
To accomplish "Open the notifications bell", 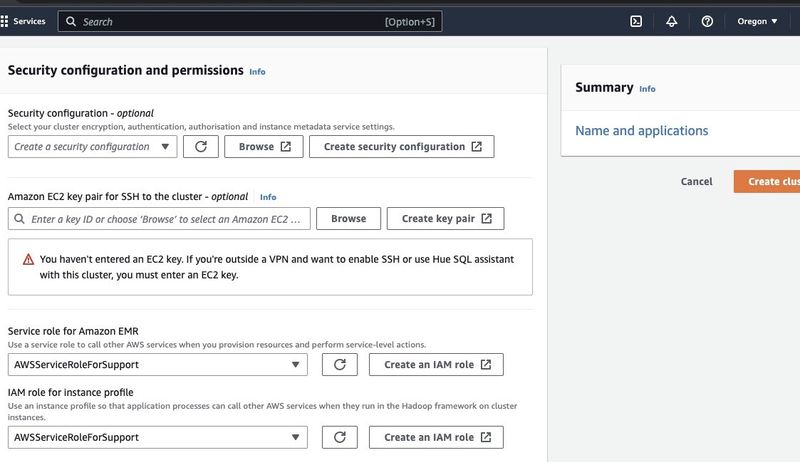I will point(671,21).
